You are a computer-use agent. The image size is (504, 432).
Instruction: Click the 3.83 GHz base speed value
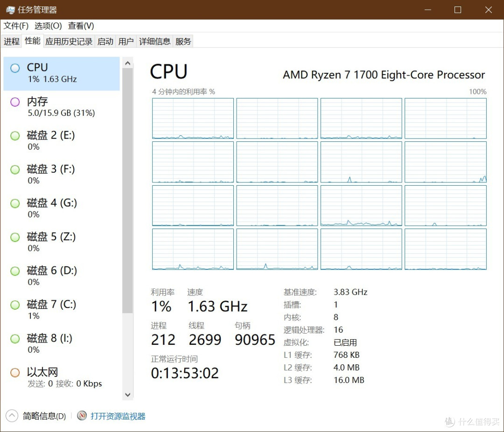point(350,292)
